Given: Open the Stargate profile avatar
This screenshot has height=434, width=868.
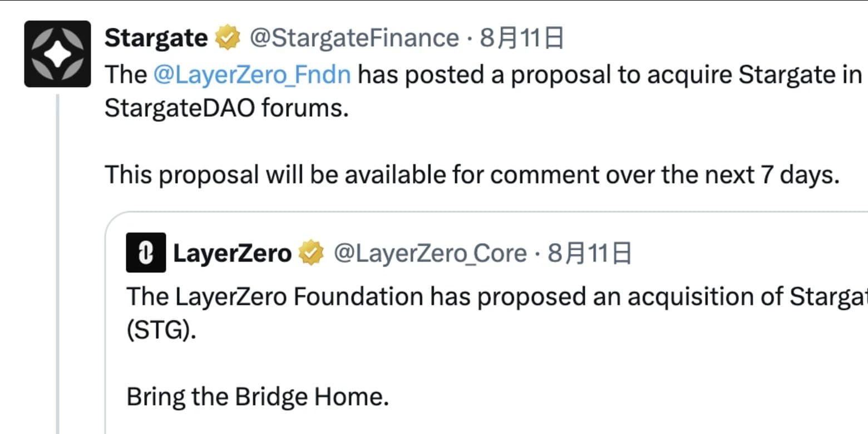Looking at the screenshot, I should pos(57,54).
